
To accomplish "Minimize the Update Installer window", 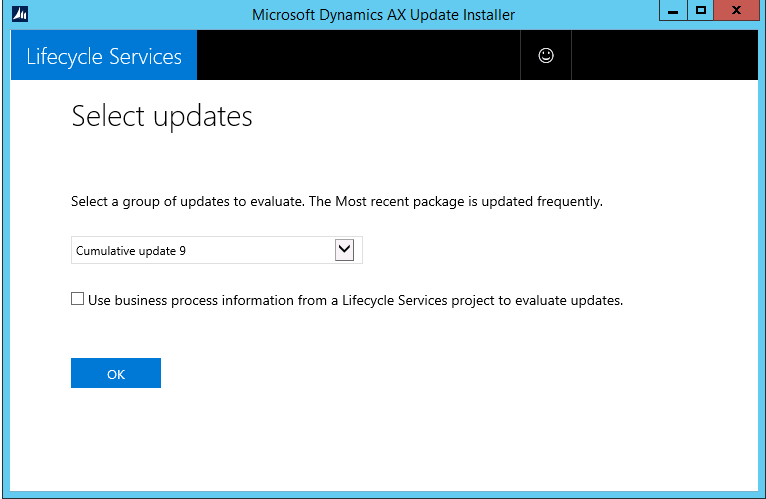I will (673, 10).
